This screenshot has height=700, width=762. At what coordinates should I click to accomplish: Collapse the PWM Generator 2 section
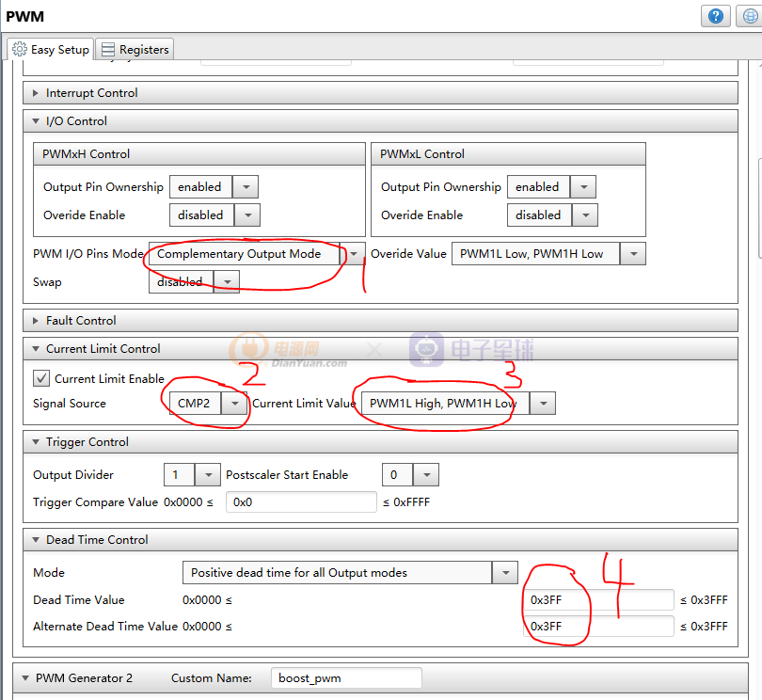click(x=24, y=678)
